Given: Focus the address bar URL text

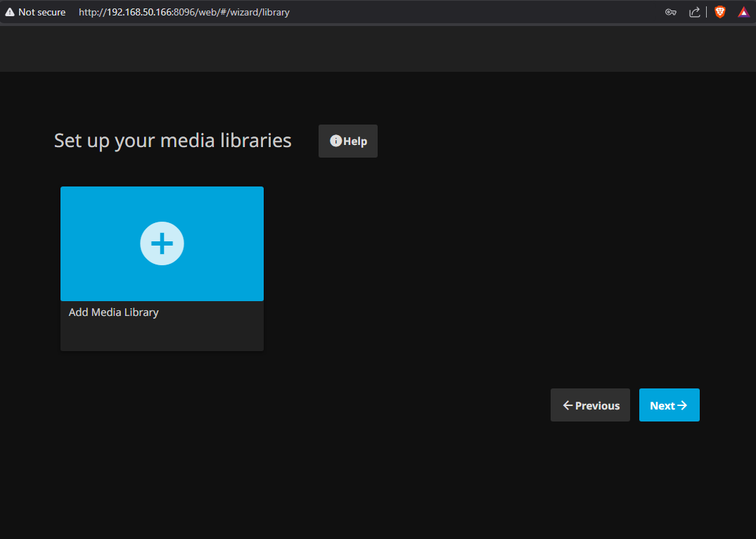Looking at the screenshot, I should (x=184, y=12).
